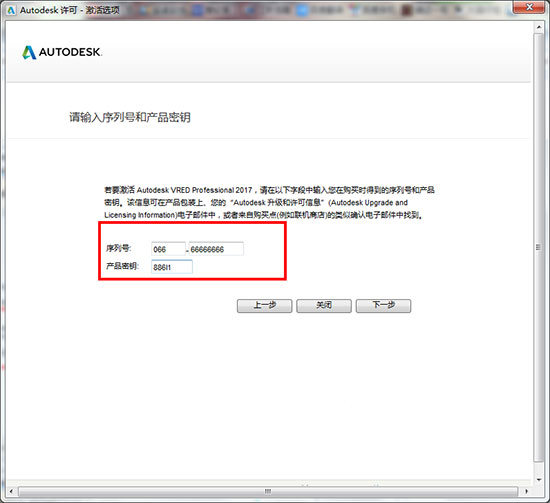Click the vertical scrollbar down arrow

click(539, 480)
